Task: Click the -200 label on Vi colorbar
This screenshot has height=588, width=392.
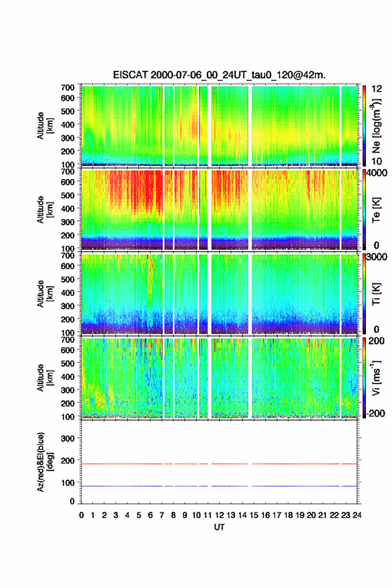Action: [x=374, y=413]
